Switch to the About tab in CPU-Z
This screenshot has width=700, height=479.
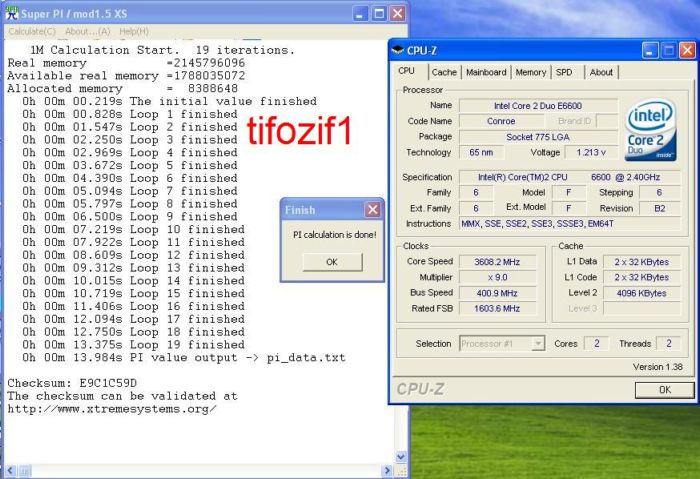[x=601, y=72]
